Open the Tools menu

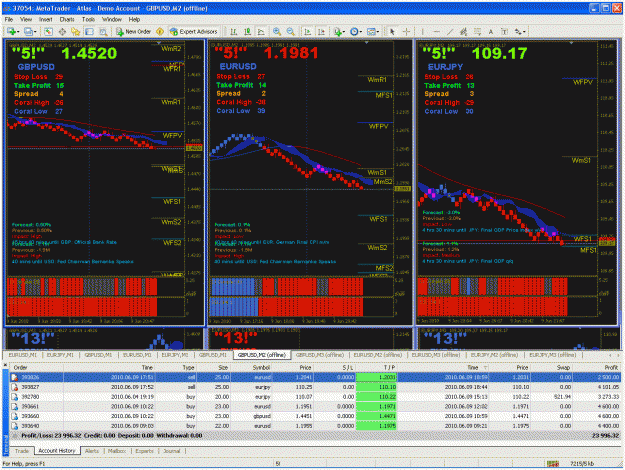click(88, 19)
